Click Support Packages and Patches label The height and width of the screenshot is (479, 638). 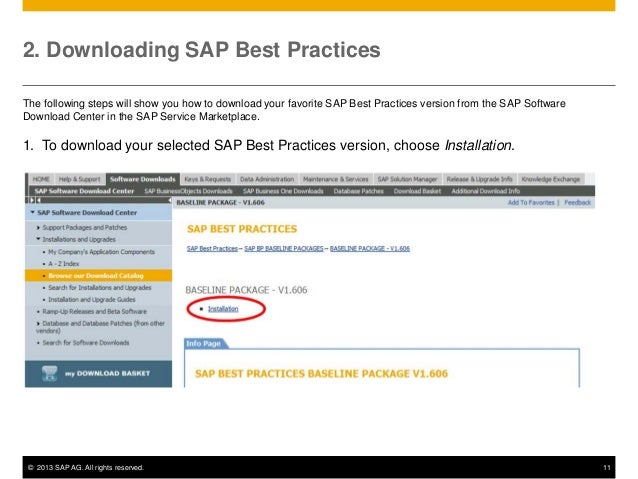click(x=85, y=227)
